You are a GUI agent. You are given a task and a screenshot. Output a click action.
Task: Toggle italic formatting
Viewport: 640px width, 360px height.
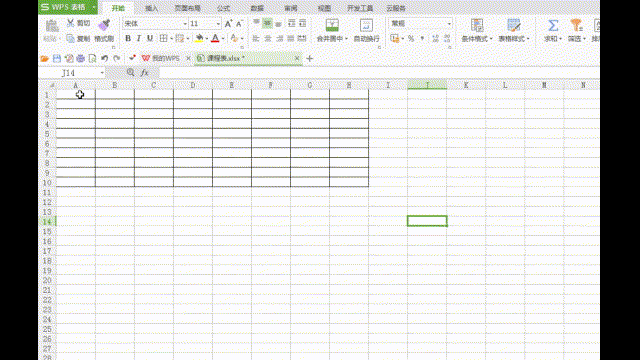click(139, 38)
